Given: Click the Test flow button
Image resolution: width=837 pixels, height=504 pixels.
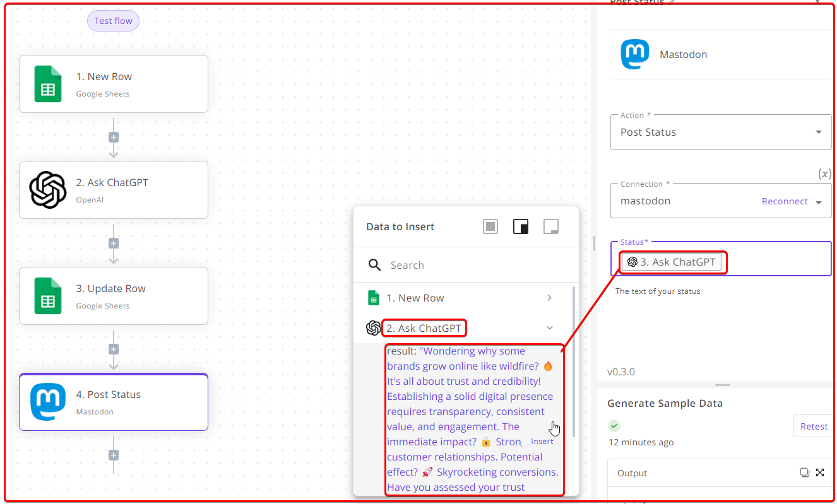Looking at the screenshot, I should point(113,21).
